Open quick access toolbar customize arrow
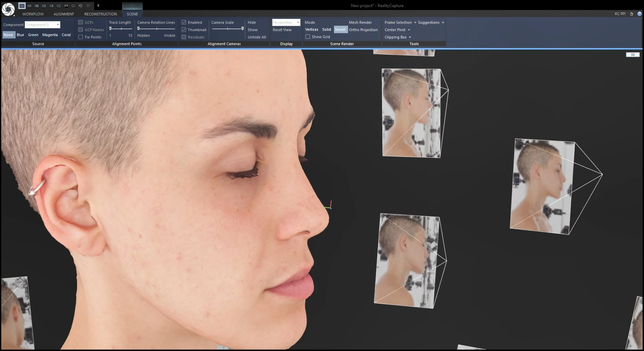644x351 pixels. 98,6
